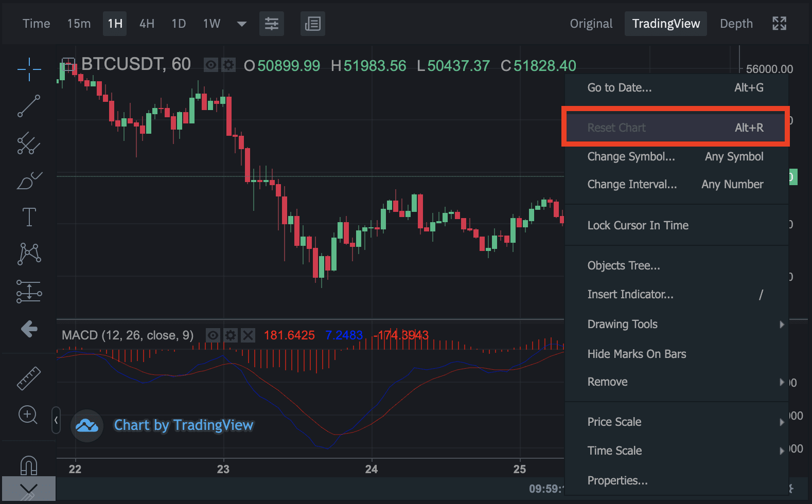Toggle Lock Cursor In Time option

(676, 225)
